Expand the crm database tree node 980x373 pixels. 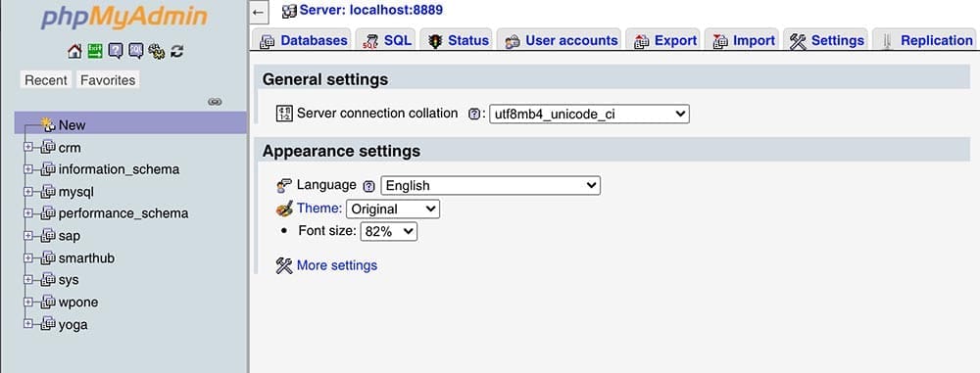pos(28,148)
